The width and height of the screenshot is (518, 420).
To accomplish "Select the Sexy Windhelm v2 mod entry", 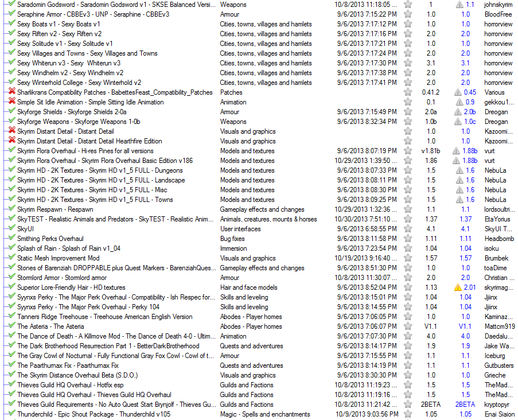I will (x=71, y=73).
